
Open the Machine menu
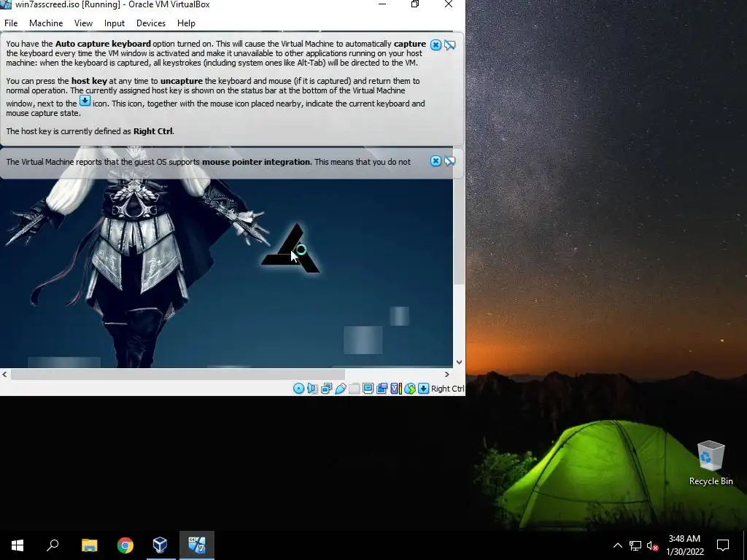click(46, 23)
